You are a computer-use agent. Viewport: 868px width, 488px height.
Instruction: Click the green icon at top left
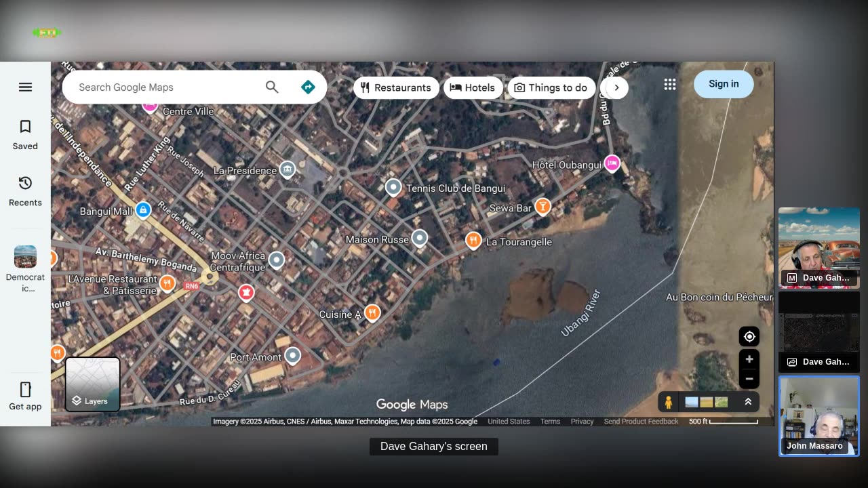tap(47, 33)
